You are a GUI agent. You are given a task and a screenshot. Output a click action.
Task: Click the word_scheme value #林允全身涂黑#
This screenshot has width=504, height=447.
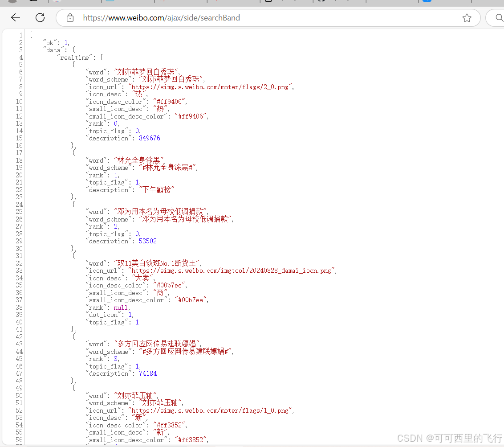click(x=168, y=167)
